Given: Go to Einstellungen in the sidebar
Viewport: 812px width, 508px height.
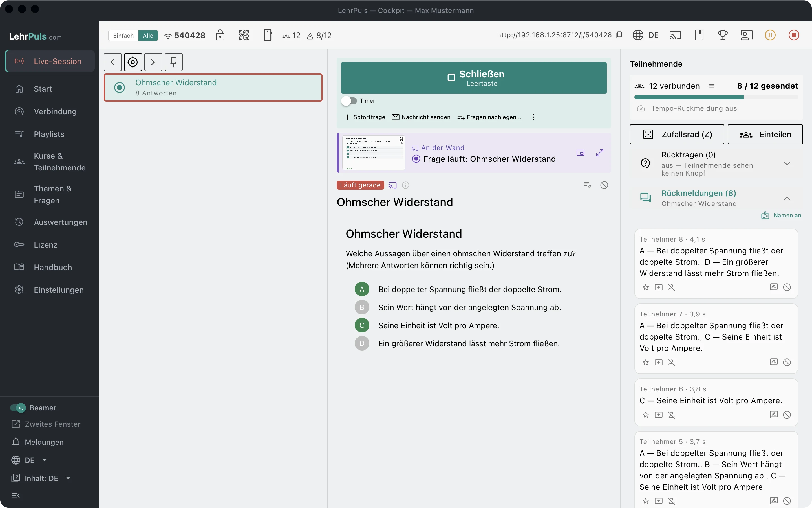Looking at the screenshot, I should tap(50, 290).
